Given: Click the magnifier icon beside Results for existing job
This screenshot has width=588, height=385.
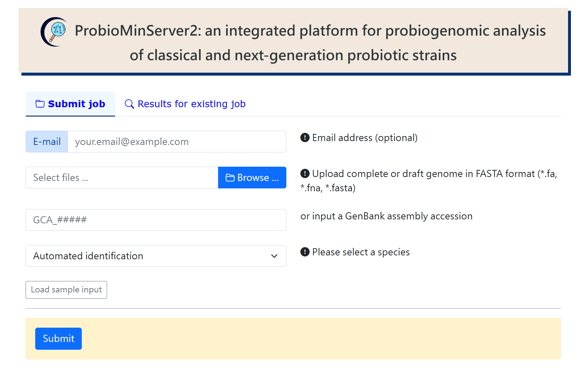Looking at the screenshot, I should click(129, 104).
